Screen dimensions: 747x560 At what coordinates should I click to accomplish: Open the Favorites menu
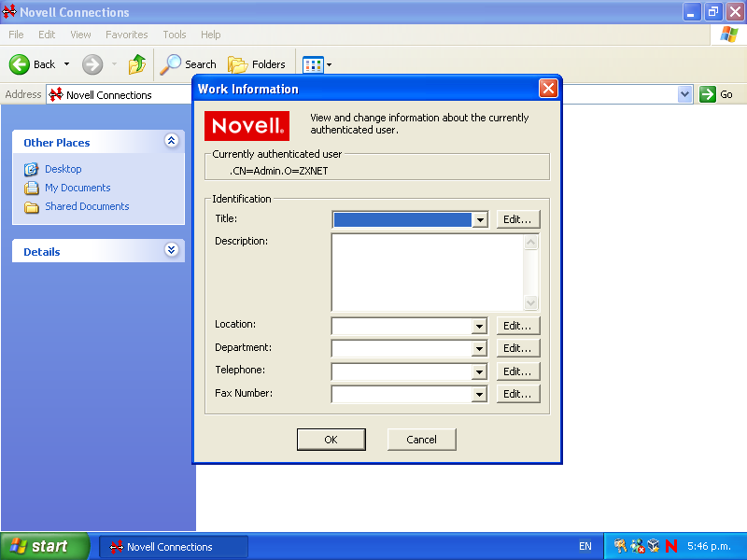127,35
